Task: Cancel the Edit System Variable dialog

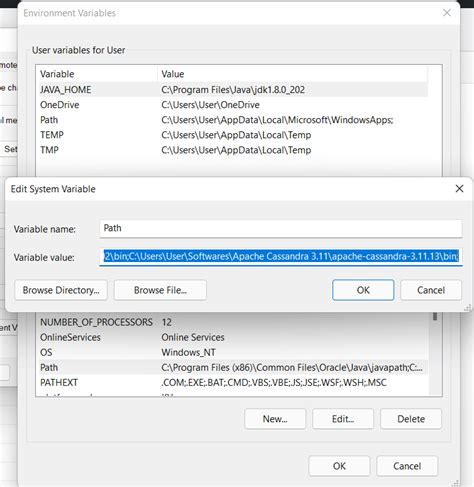Action: click(431, 290)
